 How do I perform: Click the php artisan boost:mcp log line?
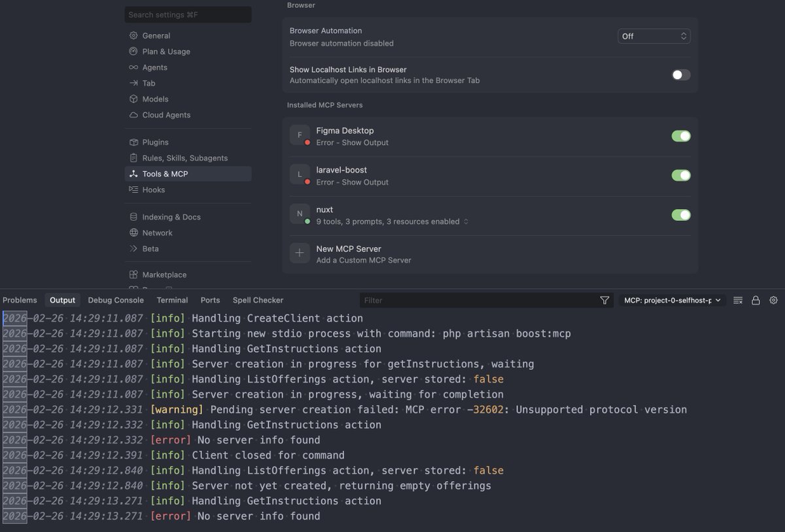(287, 334)
